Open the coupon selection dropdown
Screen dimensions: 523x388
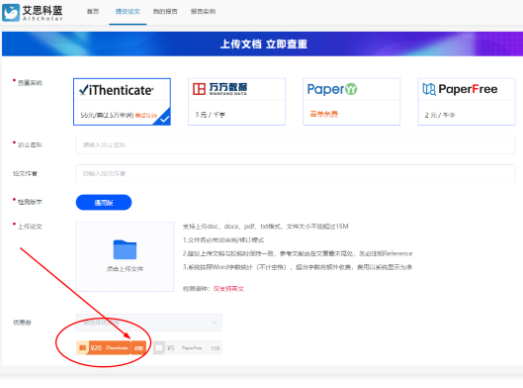(149, 322)
